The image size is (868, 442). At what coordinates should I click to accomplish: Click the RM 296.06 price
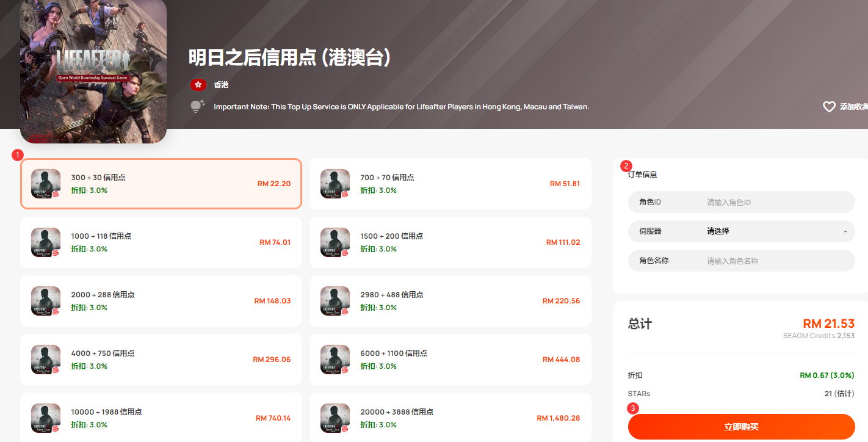pyautogui.click(x=272, y=360)
